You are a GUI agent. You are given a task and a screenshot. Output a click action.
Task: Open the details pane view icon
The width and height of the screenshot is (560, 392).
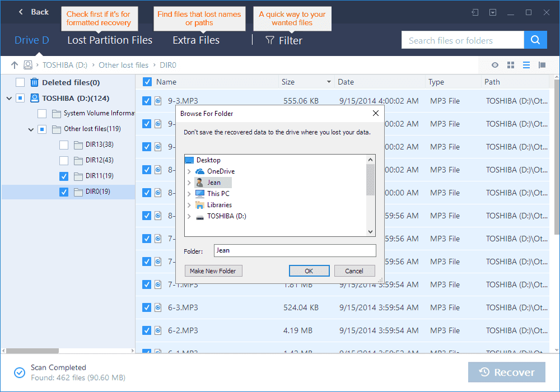click(x=542, y=65)
